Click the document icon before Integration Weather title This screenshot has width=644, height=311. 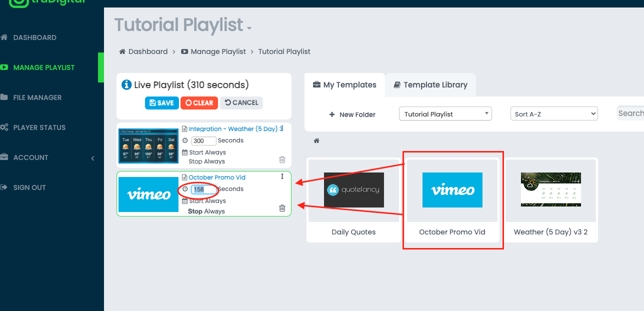click(x=184, y=129)
